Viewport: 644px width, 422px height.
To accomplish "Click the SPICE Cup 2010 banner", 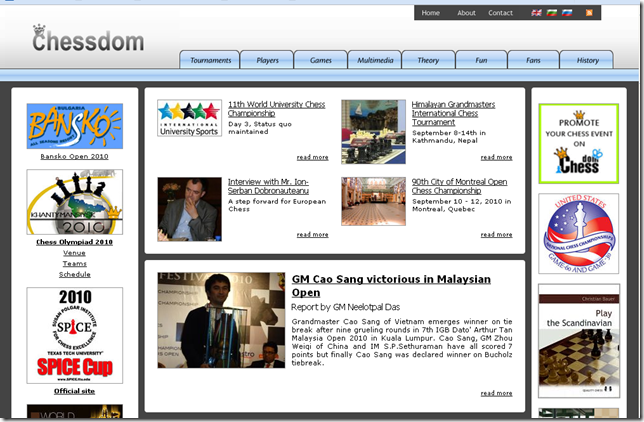I will 75,335.
